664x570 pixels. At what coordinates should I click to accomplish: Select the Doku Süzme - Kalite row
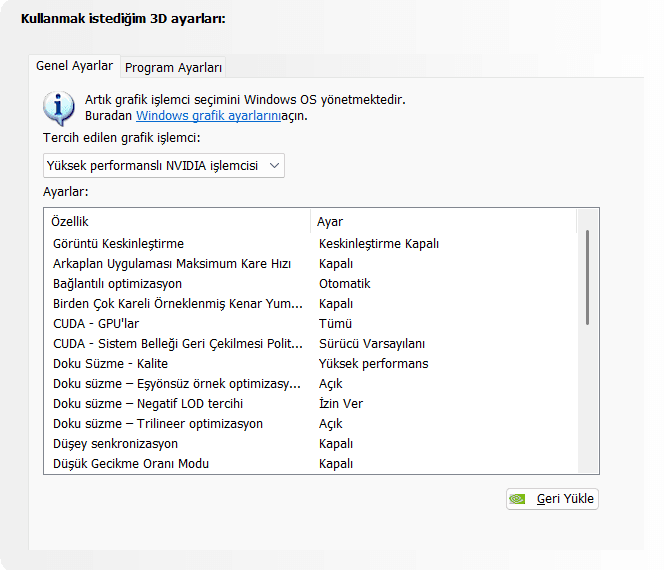point(310,364)
